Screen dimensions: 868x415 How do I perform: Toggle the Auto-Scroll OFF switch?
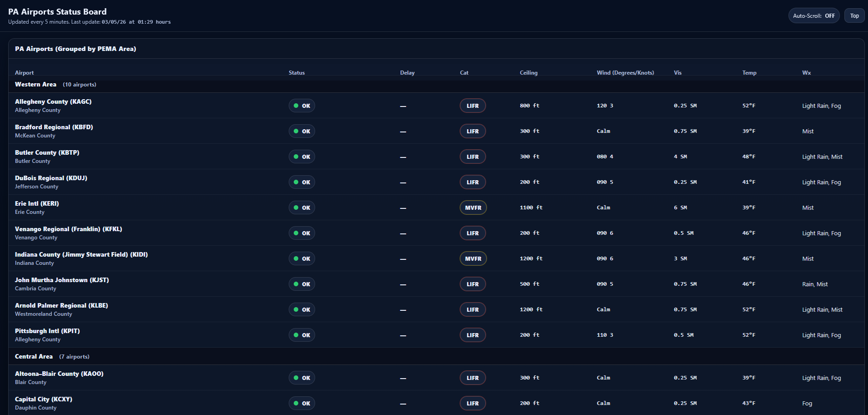[x=813, y=15]
